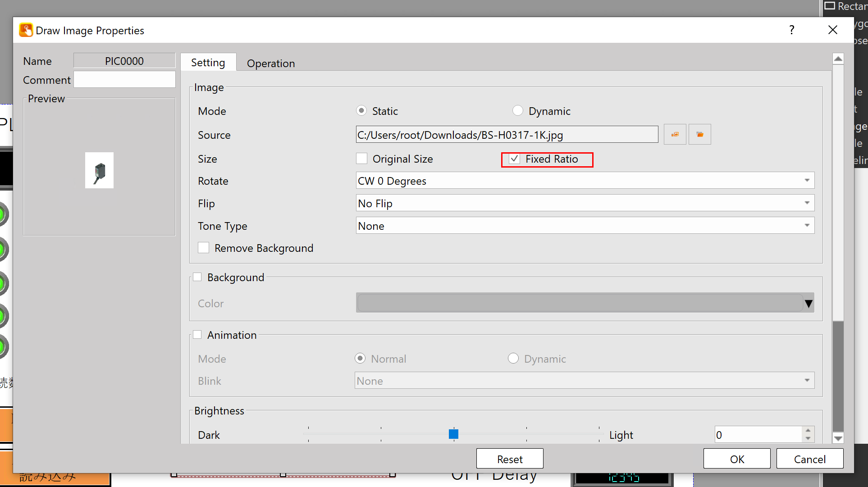Image resolution: width=868 pixels, height=487 pixels.
Task: Expand the Rotate dropdown
Action: click(585, 181)
